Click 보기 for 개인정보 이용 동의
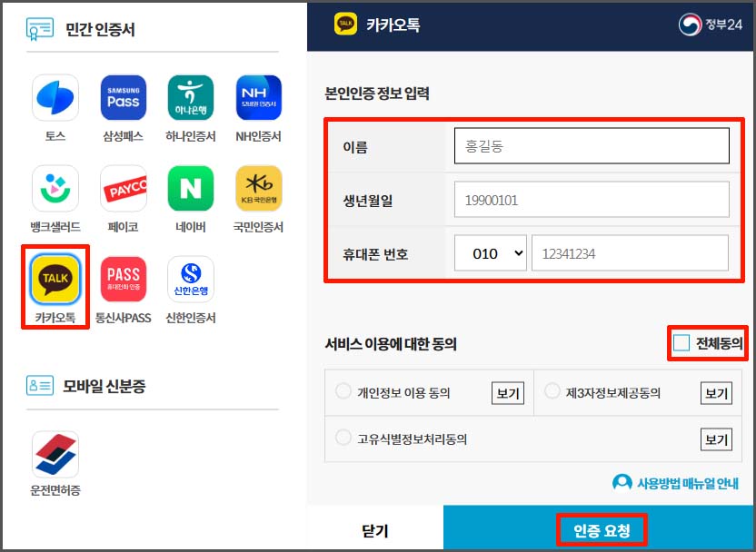This screenshot has width=756, height=552. pos(508,393)
